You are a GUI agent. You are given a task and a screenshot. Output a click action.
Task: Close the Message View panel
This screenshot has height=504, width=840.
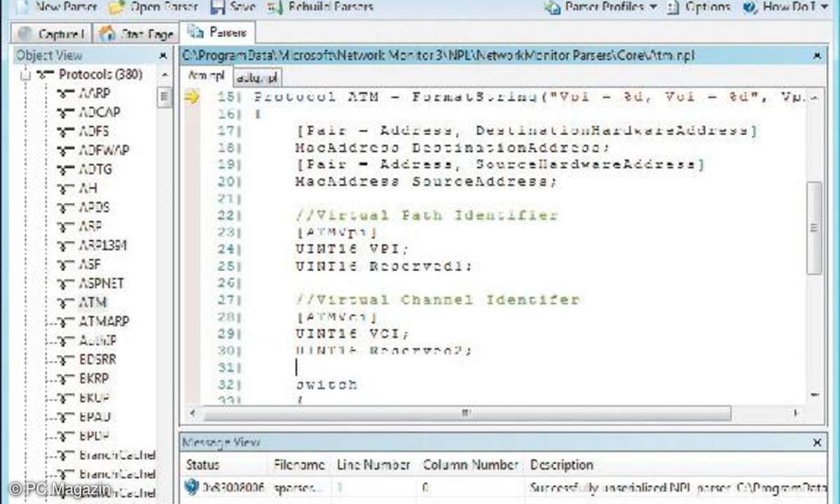point(817,442)
